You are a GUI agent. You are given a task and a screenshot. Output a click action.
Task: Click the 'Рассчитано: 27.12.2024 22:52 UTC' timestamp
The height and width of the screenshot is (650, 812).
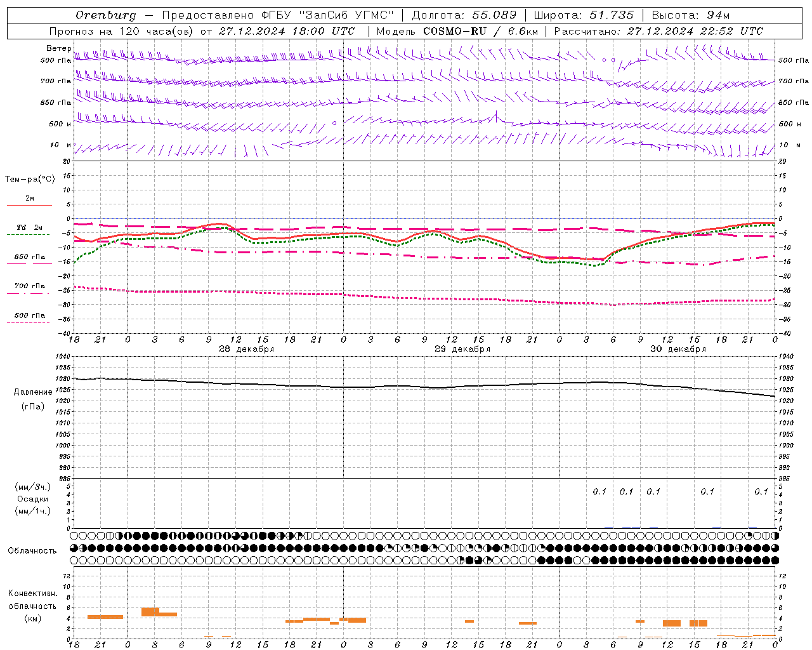point(658,31)
